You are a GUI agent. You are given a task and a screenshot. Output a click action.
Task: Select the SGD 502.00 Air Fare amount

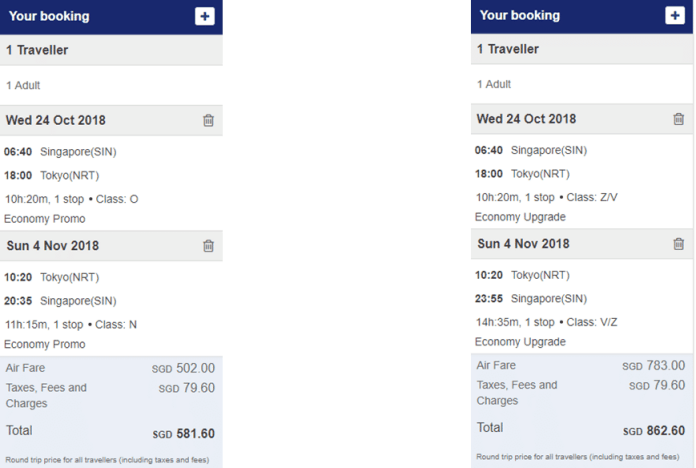pyautogui.click(x=183, y=368)
